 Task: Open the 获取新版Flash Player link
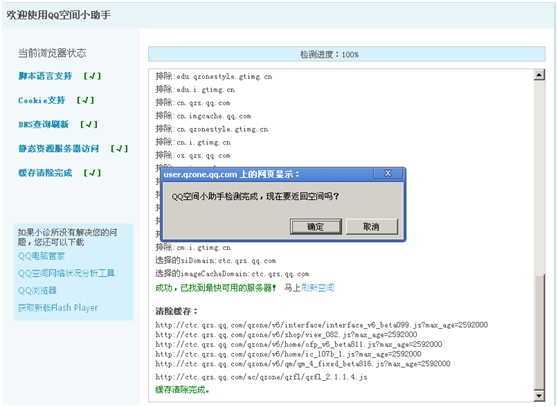[58, 307]
